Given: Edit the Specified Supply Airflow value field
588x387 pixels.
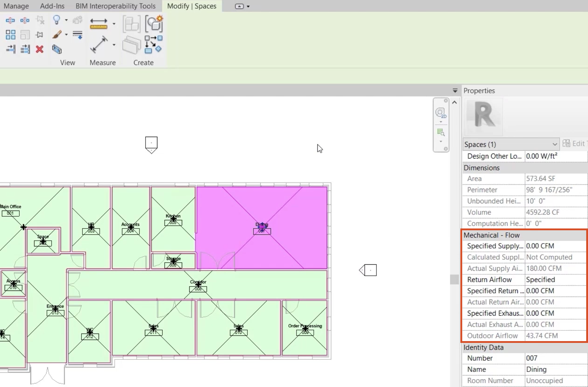Looking at the screenshot, I should click(x=556, y=246).
